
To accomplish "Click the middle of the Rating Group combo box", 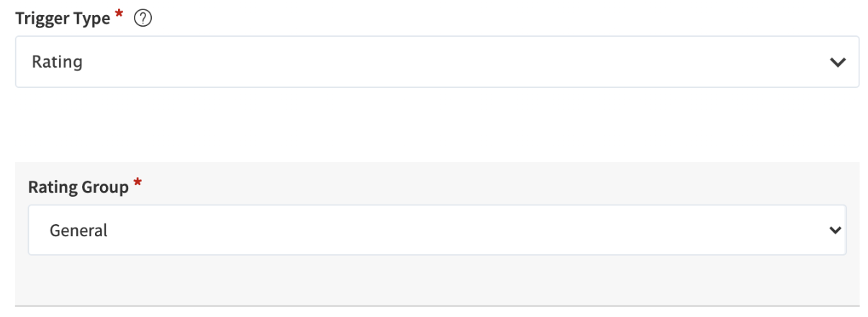I will (x=437, y=231).
